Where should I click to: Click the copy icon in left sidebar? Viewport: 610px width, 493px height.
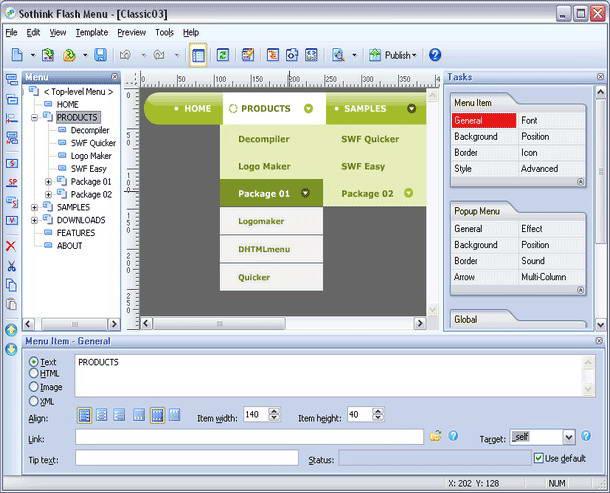[x=11, y=285]
